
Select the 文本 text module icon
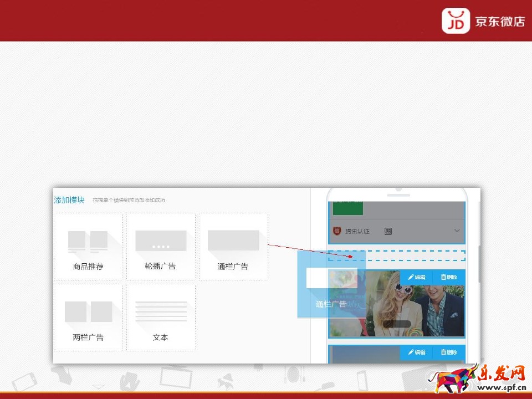click(x=161, y=312)
